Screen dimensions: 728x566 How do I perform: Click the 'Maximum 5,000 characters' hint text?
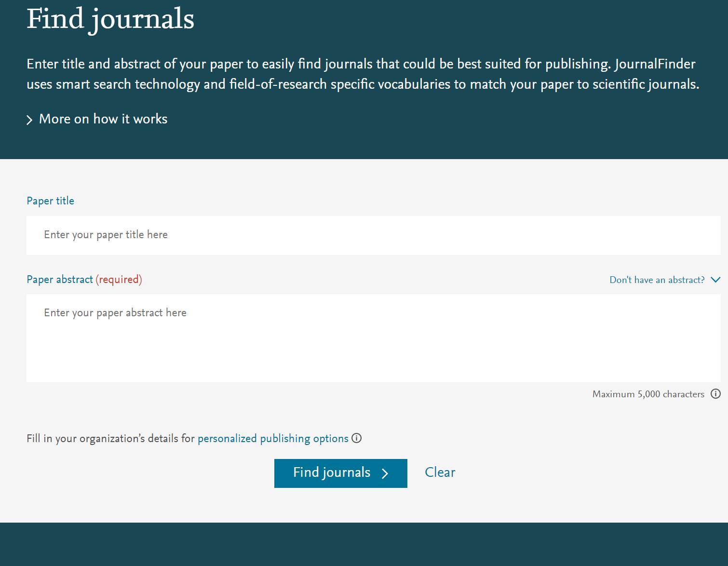point(648,394)
